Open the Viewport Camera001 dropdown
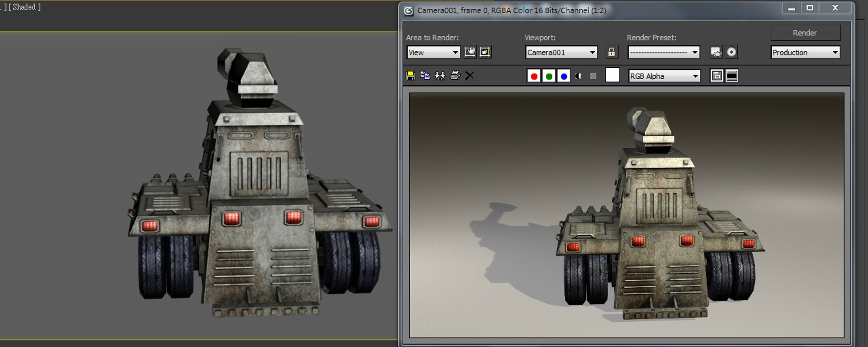The height and width of the screenshot is (347, 868). 561,52
